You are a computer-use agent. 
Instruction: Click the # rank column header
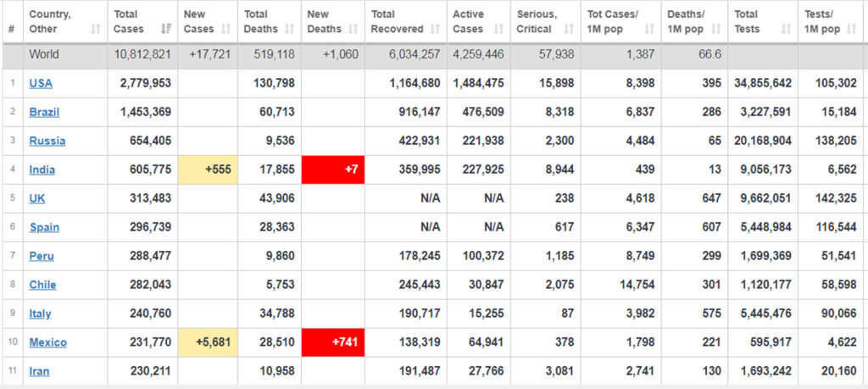[x=12, y=29]
